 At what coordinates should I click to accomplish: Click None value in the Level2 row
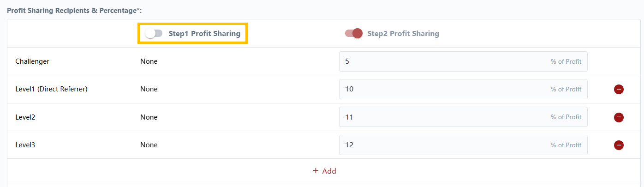tap(149, 117)
